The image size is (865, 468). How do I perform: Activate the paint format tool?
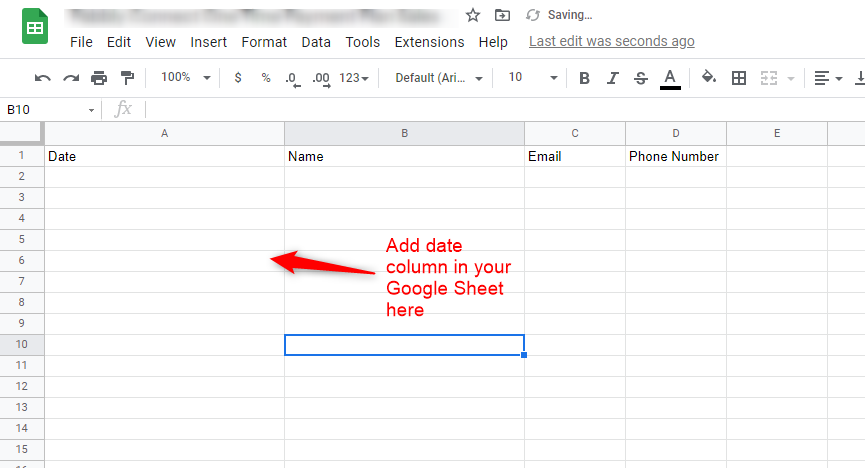[x=127, y=78]
